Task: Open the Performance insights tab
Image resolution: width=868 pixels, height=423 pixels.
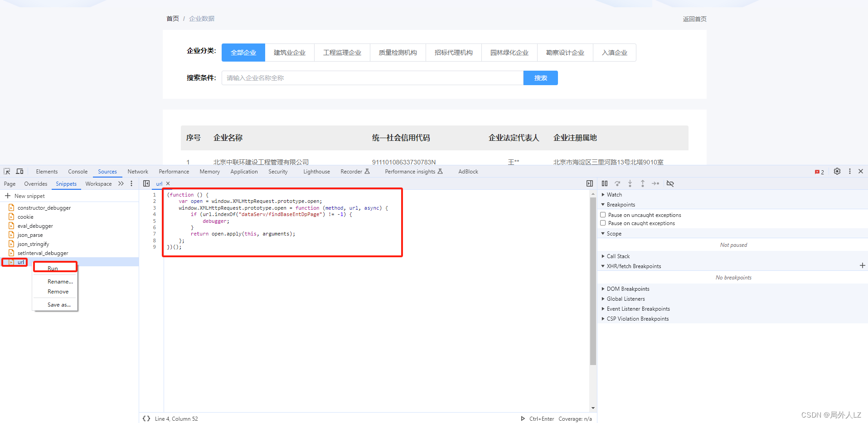Action: point(413,172)
